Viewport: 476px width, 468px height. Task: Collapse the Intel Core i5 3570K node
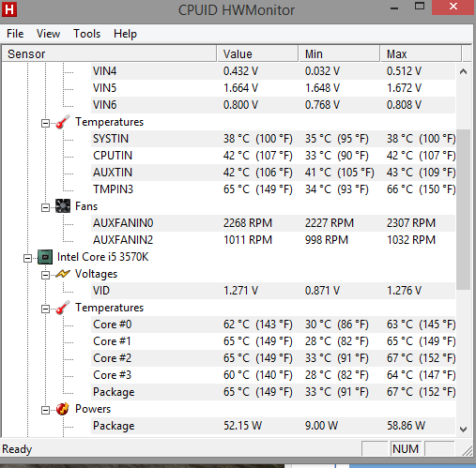tap(27, 259)
